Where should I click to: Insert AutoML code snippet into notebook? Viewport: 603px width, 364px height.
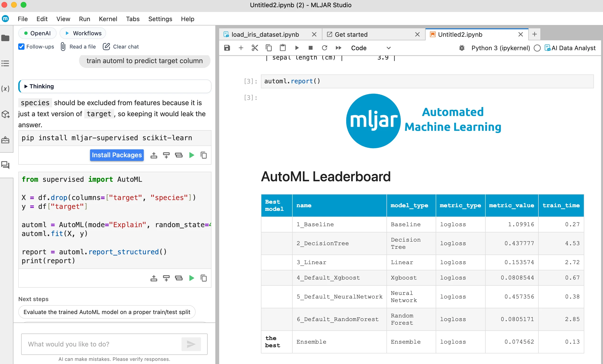154,278
